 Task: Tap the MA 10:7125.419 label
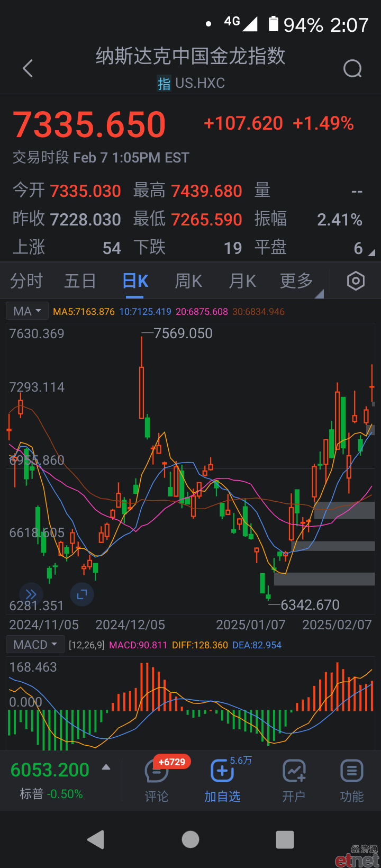(x=146, y=312)
